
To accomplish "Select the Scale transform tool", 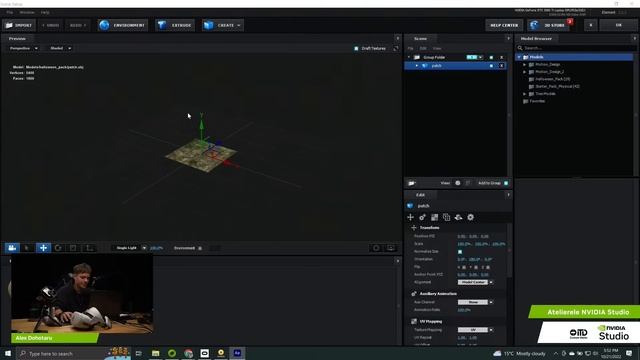I will pos(73,248).
